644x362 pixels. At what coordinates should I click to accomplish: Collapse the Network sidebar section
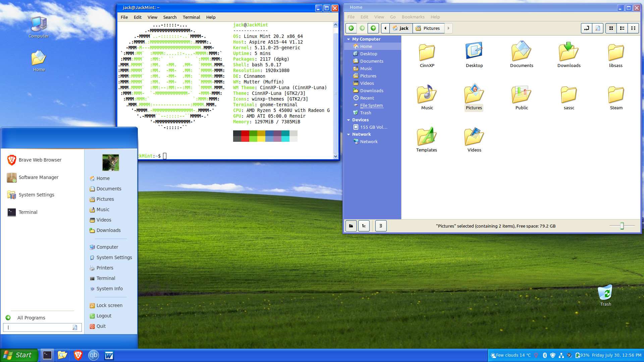point(348,134)
